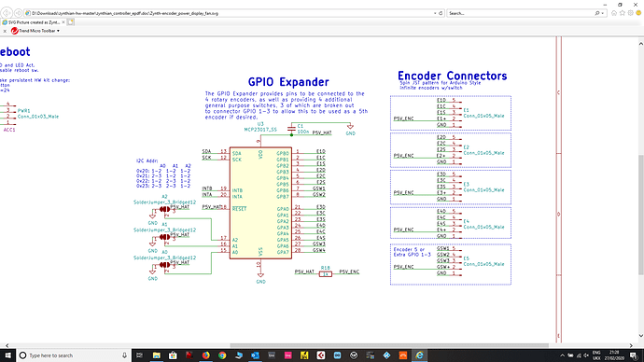This screenshot has width=644, height=362.
Task: Expand the search provider dropdown arrow
Action: 603,13
